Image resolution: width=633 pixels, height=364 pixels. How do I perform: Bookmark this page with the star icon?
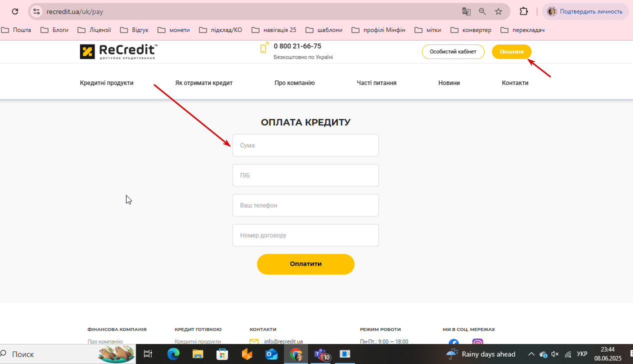click(x=498, y=11)
